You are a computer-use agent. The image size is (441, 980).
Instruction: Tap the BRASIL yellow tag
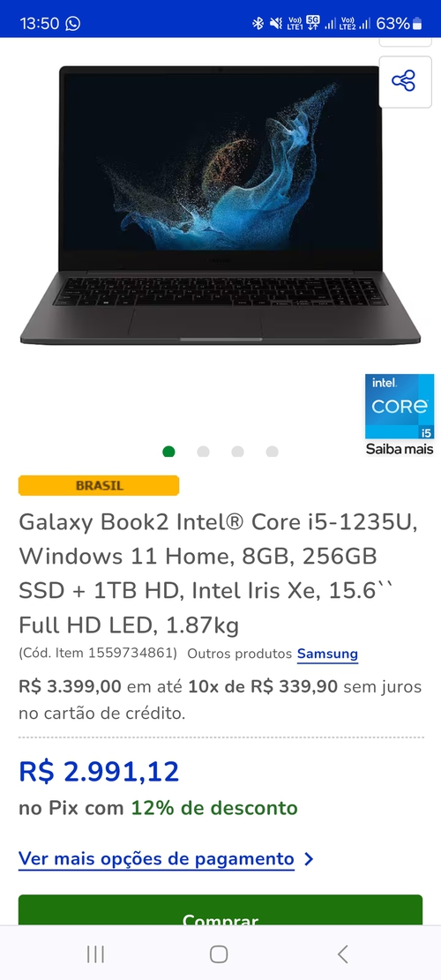pos(99,486)
